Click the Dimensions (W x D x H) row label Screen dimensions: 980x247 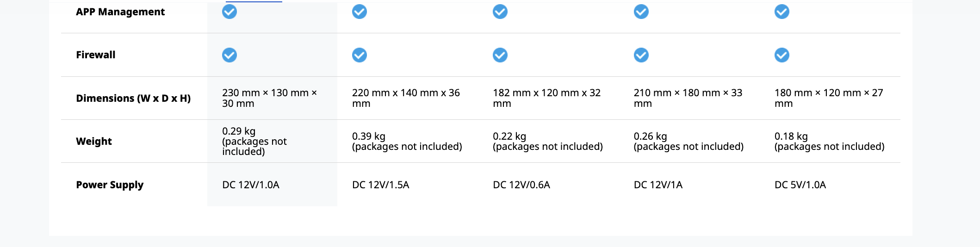[x=133, y=99]
